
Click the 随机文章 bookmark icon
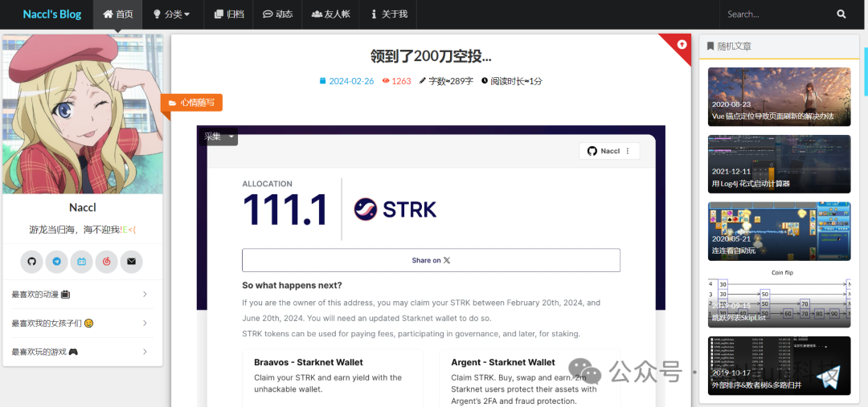click(710, 47)
